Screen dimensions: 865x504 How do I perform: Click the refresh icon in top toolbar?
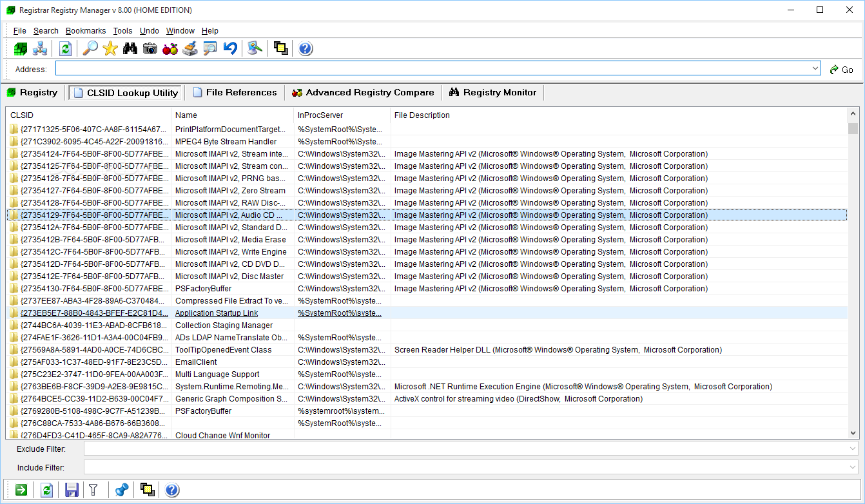pos(65,49)
